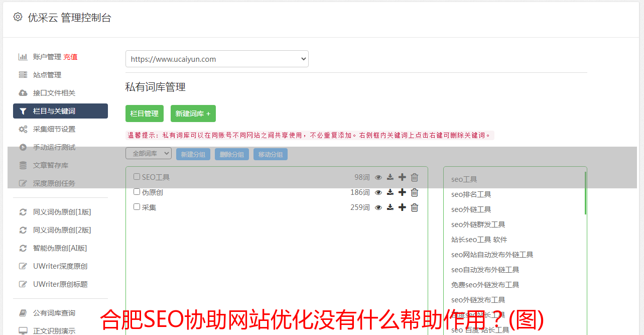Image resolution: width=644 pixels, height=335 pixels.
Task: Select 栏目与关键词 in the sidebar
Action: (60, 111)
